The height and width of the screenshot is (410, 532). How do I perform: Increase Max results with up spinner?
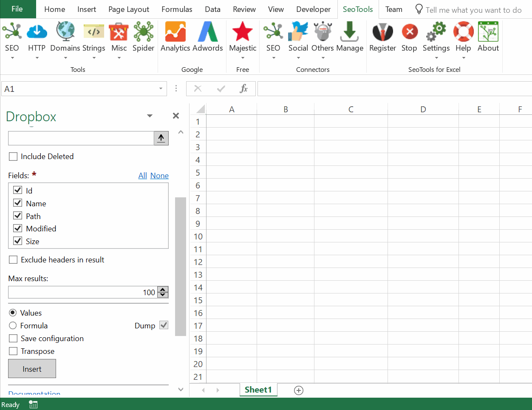[x=163, y=290]
